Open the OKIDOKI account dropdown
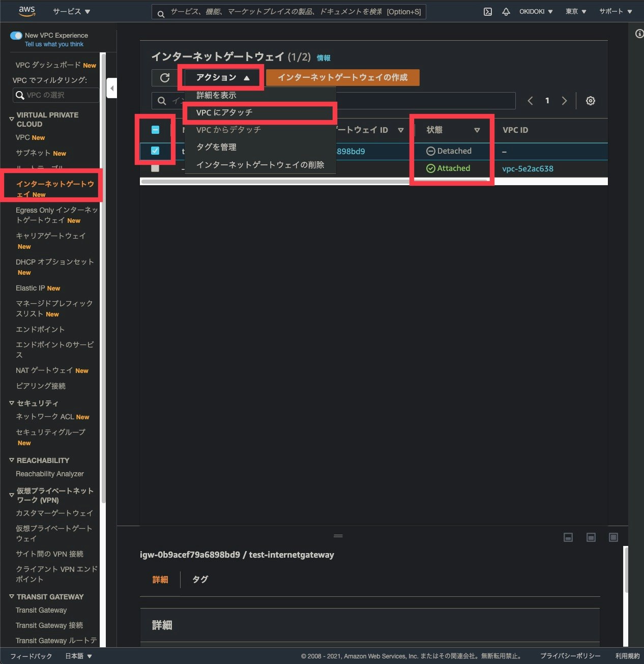 click(x=536, y=11)
